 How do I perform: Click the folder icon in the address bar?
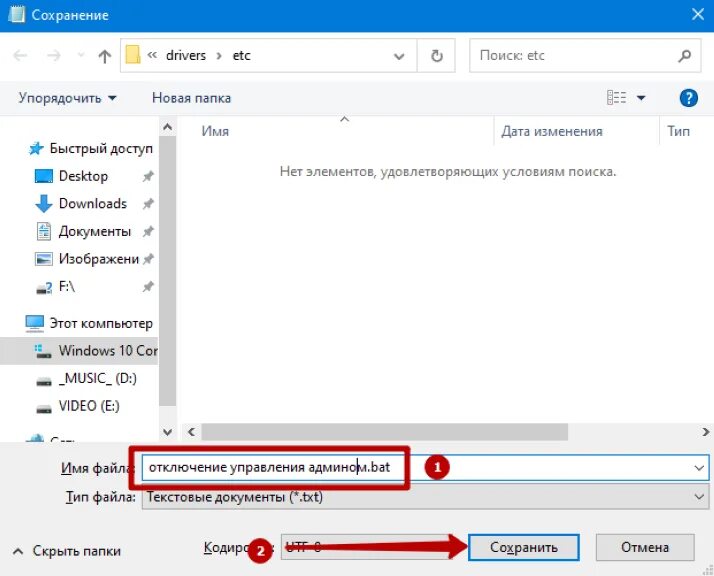point(133,55)
